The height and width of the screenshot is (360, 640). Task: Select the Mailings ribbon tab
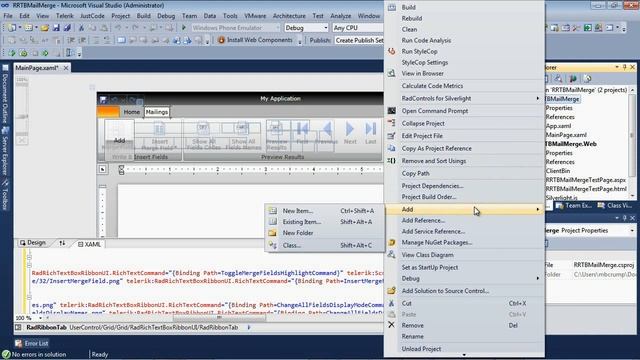157,112
